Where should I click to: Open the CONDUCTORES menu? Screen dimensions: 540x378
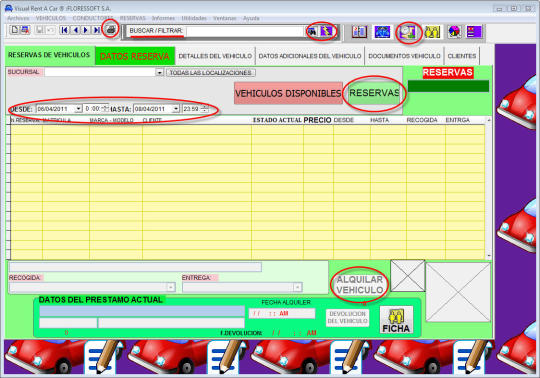(x=93, y=18)
